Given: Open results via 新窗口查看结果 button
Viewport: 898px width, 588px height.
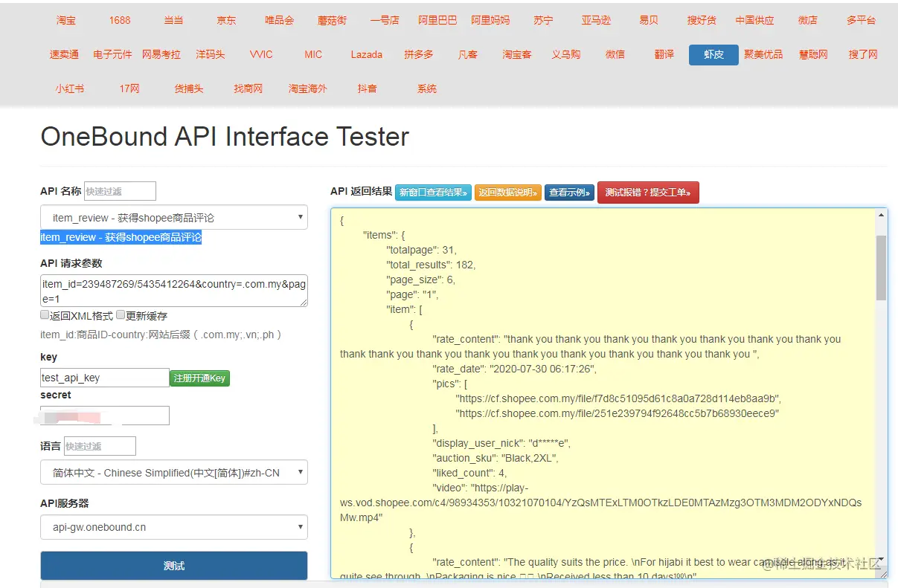Looking at the screenshot, I should (x=433, y=193).
